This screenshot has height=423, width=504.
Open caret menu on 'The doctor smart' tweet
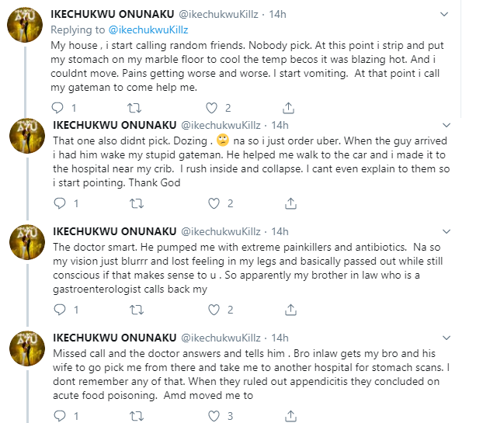click(447, 231)
